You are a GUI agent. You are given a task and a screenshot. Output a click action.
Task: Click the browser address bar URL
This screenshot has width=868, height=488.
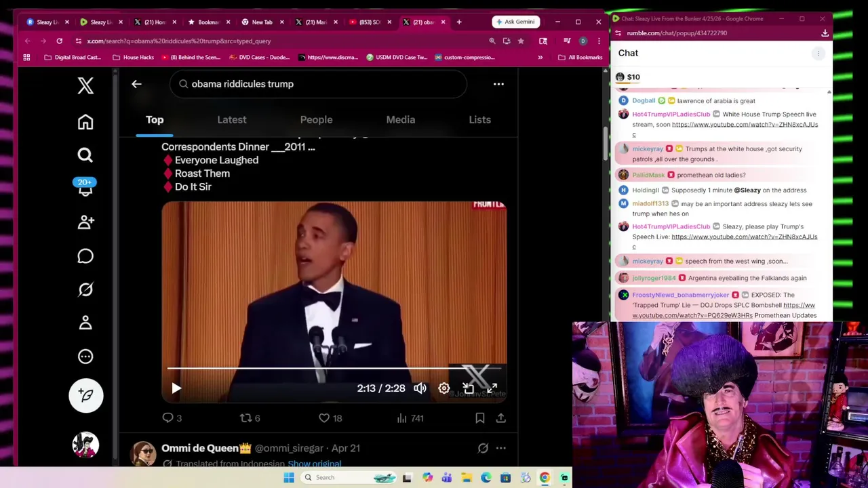(x=179, y=41)
